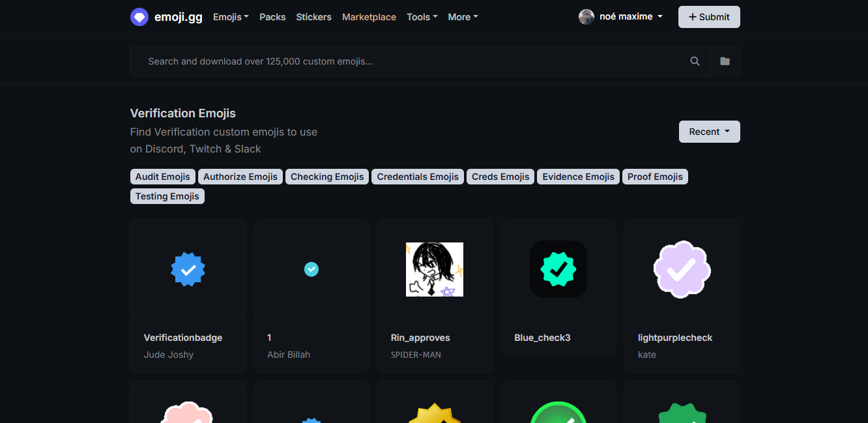Click the emoji.gg diamond logo icon
868x423 pixels.
[x=139, y=17]
